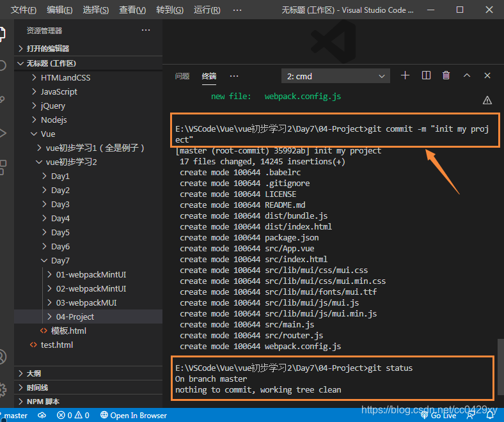Open errors and warnings count in status bar
Viewport: 504px width, 422px height.
click(73, 416)
